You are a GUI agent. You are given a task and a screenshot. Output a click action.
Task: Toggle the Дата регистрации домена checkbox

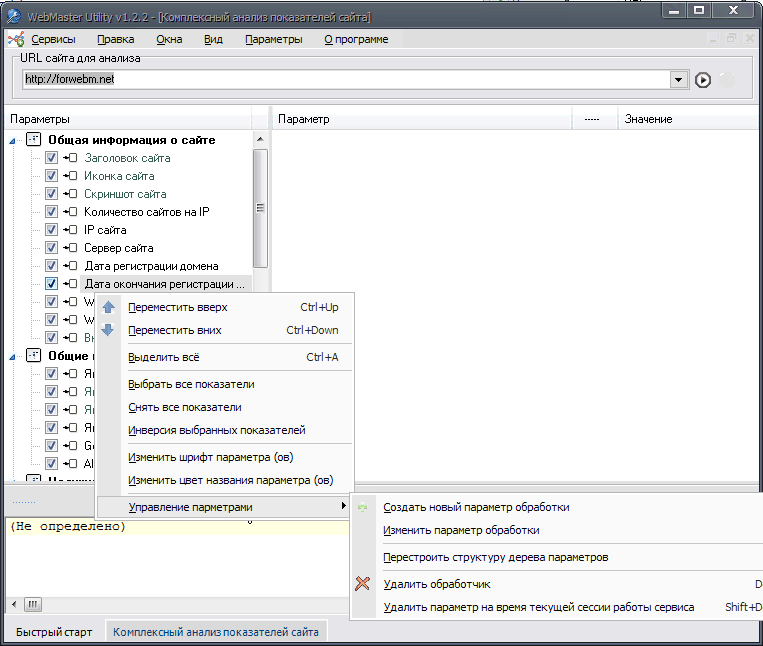pos(51,266)
